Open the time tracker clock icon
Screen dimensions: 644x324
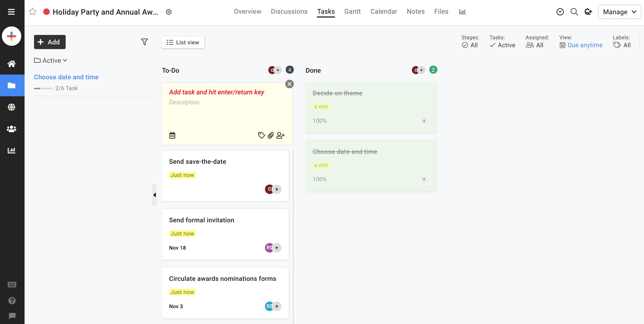click(560, 12)
